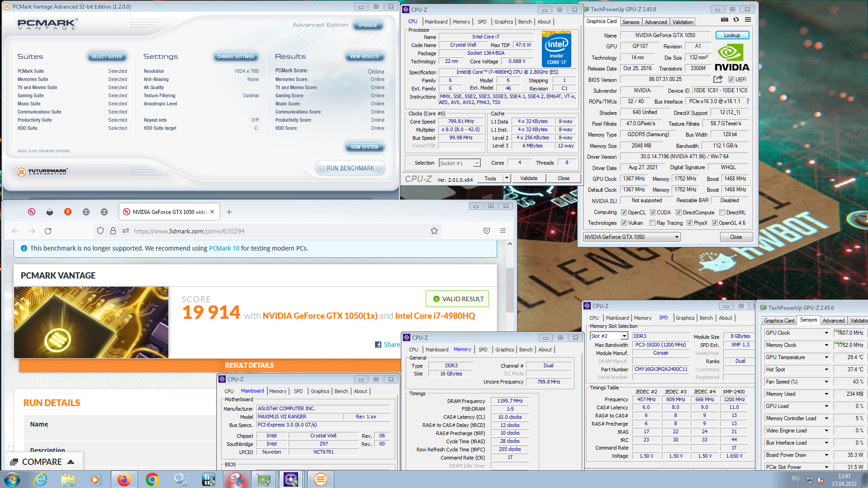Refresh GPU-Z data with the refresh icon
This screenshot has height=488, width=868.
point(736,20)
